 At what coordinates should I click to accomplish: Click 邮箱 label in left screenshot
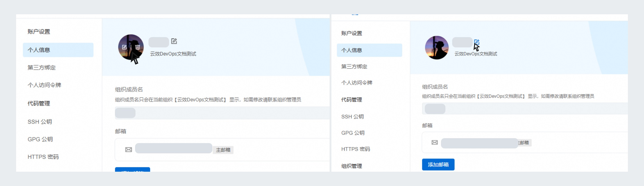121,131
